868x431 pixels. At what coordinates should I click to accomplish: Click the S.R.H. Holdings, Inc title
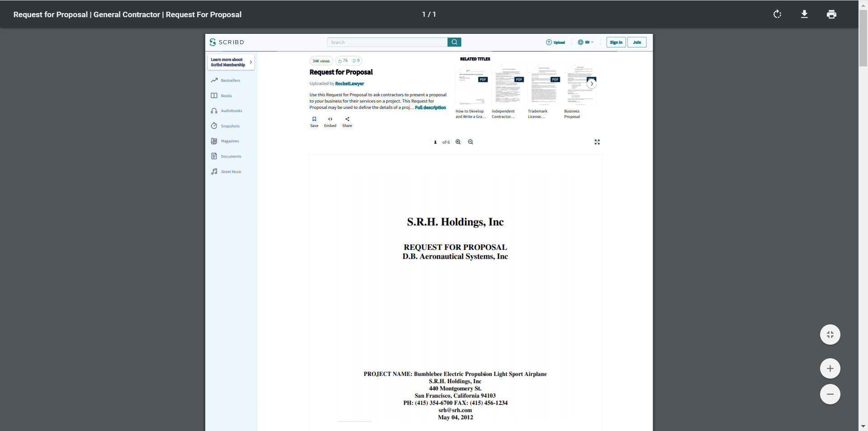tap(455, 222)
